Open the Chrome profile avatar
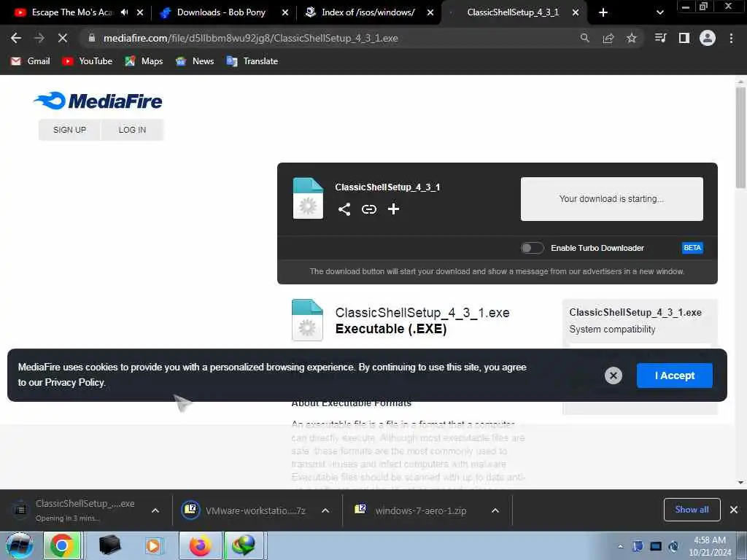 click(708, 38)
